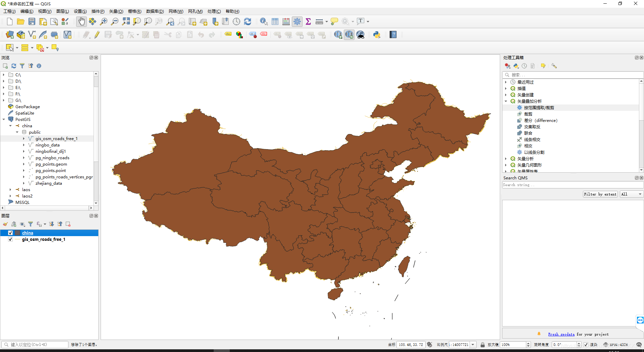
Task: Toggle editing pencil icon
Action: pos(97,35)
